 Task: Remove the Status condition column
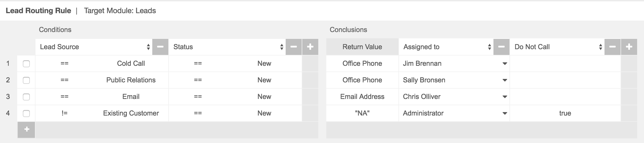pos(294,47)
